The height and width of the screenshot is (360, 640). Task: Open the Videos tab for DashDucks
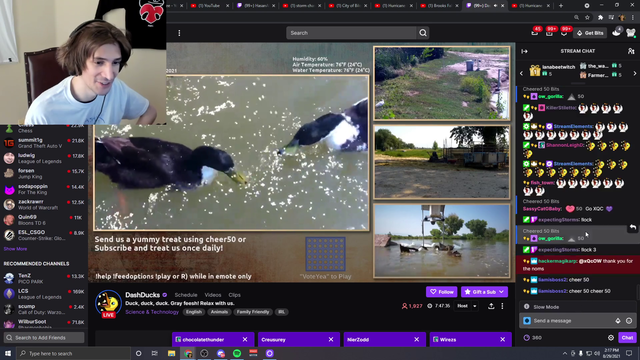(x=213, y=295)
